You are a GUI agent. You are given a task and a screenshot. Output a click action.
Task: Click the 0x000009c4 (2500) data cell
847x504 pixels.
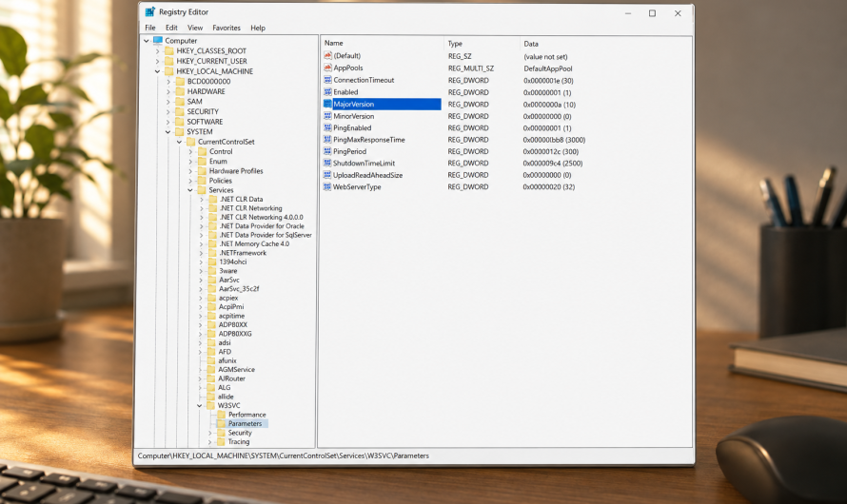pos(553,164)
